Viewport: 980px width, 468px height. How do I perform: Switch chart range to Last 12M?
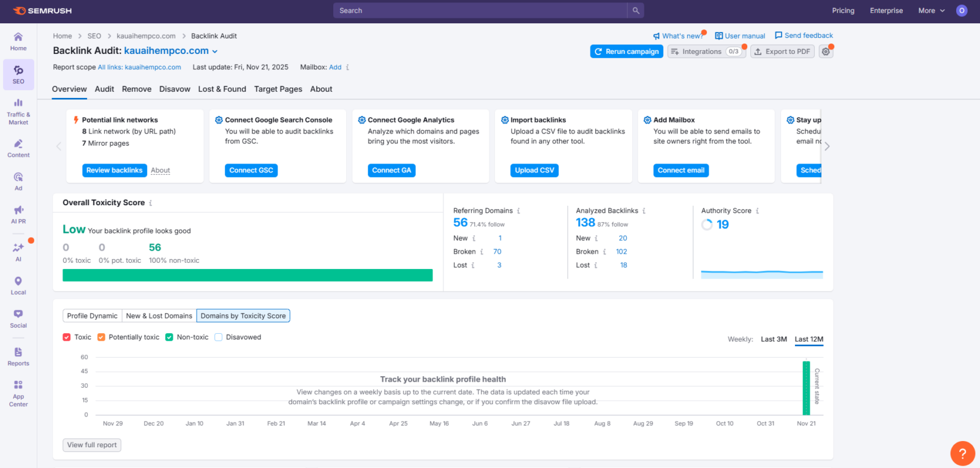pos(809,339)
